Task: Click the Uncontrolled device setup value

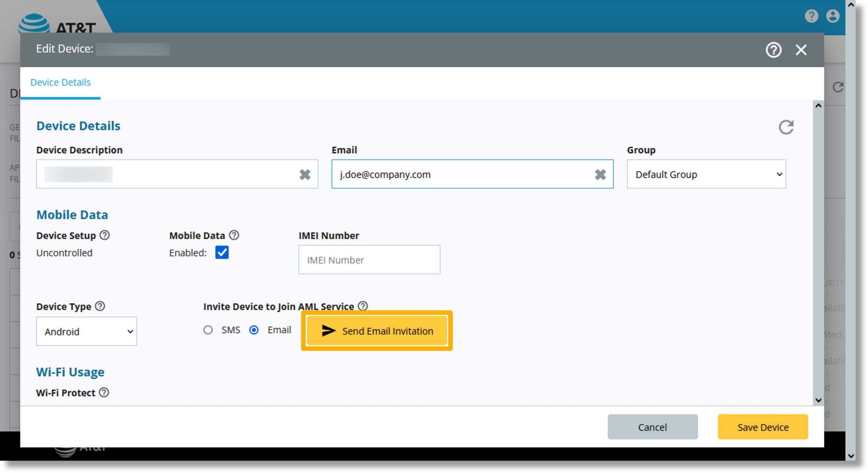Action: click(x=64, y=253)
